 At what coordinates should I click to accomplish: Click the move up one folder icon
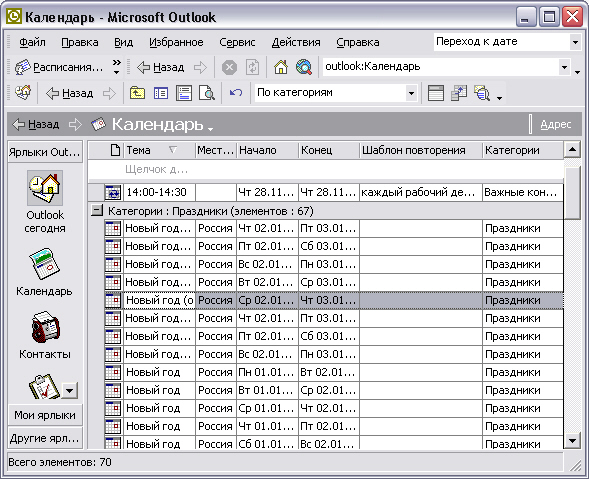137,93
